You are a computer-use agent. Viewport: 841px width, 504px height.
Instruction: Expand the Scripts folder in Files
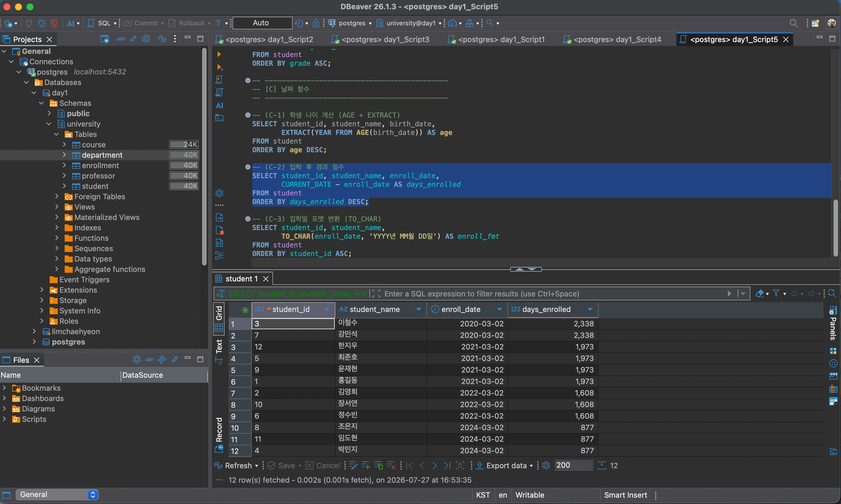coord(4,419)
